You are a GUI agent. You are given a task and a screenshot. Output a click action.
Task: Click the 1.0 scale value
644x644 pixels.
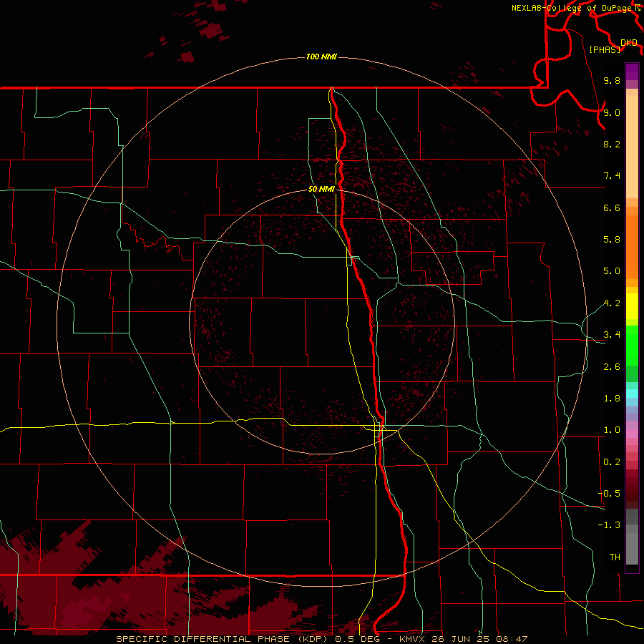point(612,430)
